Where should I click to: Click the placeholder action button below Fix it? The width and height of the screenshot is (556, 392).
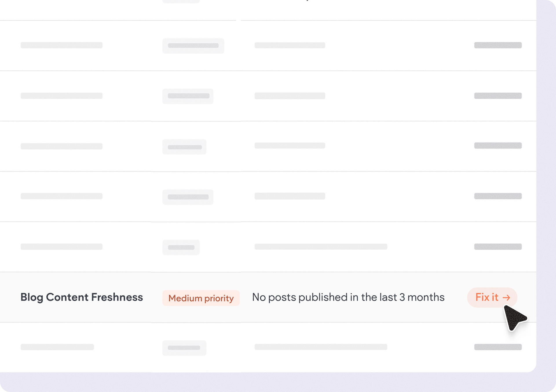pyautogui.click(x=498, y=347)
